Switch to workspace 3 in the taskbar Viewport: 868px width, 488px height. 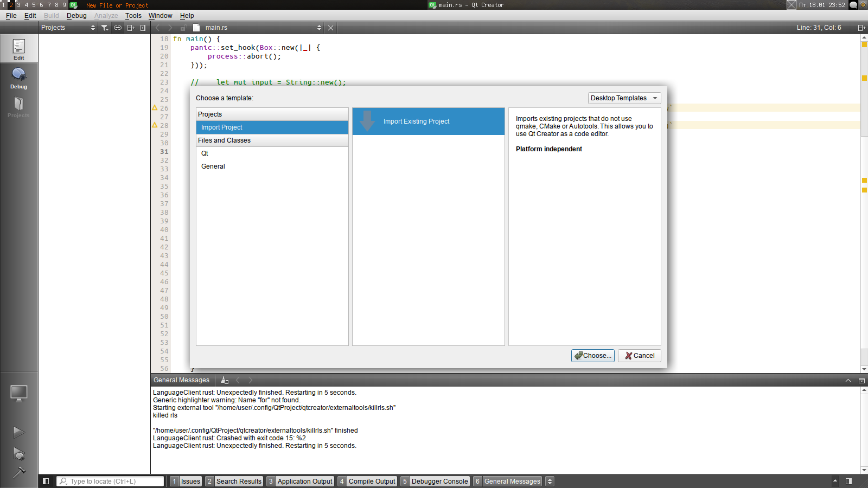18,5
